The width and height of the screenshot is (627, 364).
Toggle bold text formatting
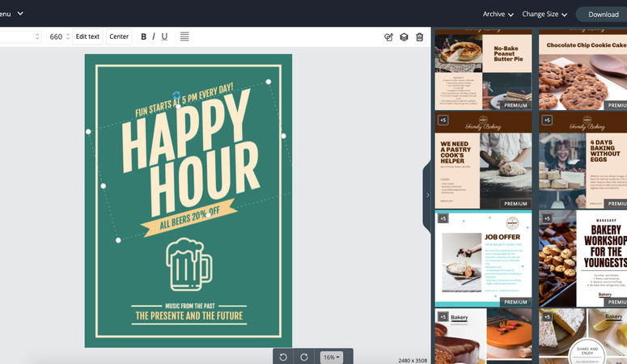tap(144, 36)
